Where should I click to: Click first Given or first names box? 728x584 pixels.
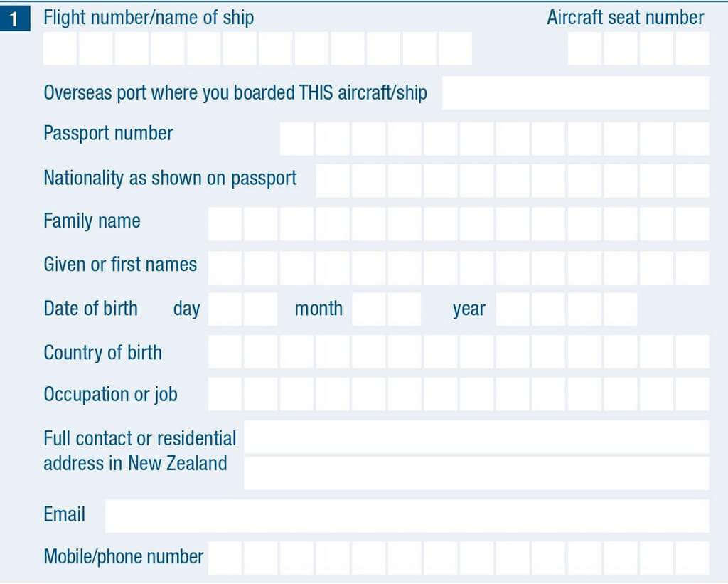point(225,267)
